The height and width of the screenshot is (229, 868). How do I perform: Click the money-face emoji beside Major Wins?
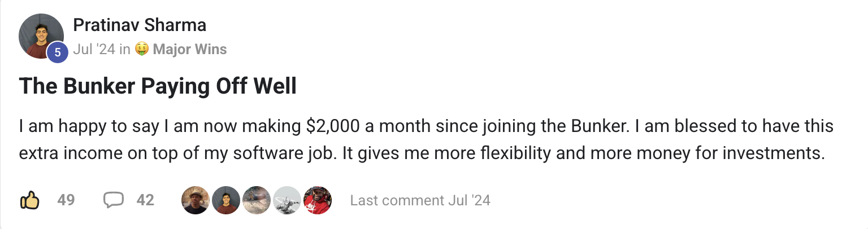click(x=142, y=50)
